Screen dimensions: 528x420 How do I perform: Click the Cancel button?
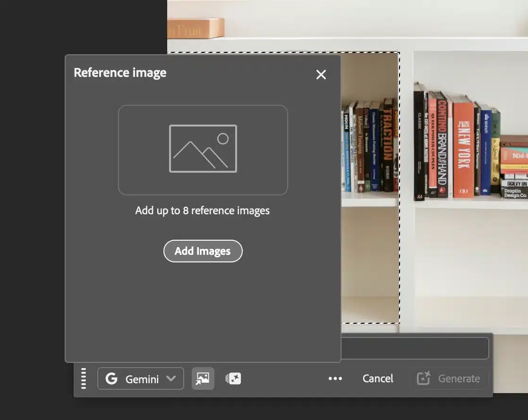click(378, 378)
